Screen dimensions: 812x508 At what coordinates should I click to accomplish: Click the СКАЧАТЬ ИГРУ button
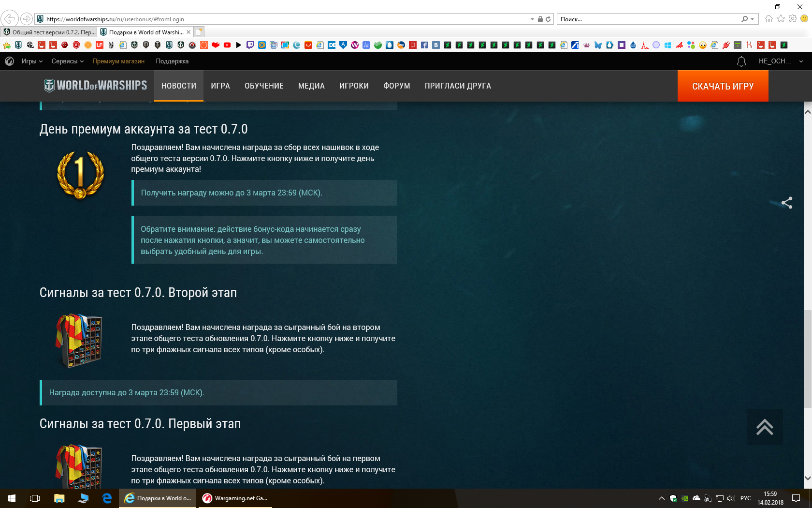tap(723, 86)
